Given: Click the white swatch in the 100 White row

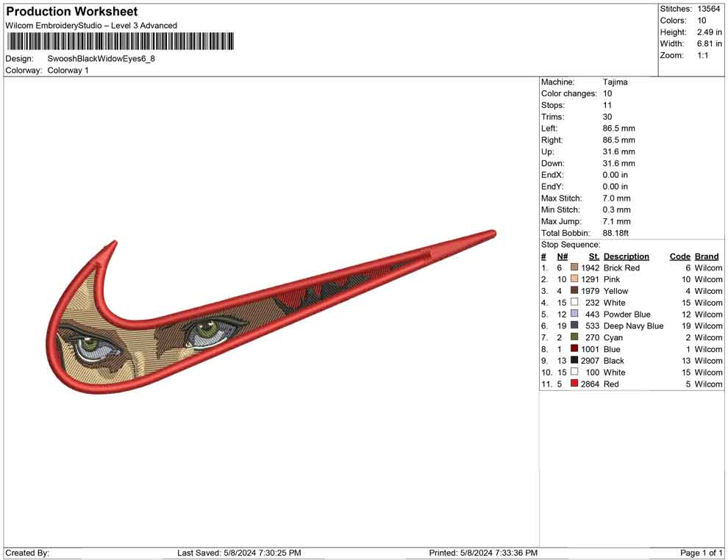Looking at the screenshot, I should 574,372.
